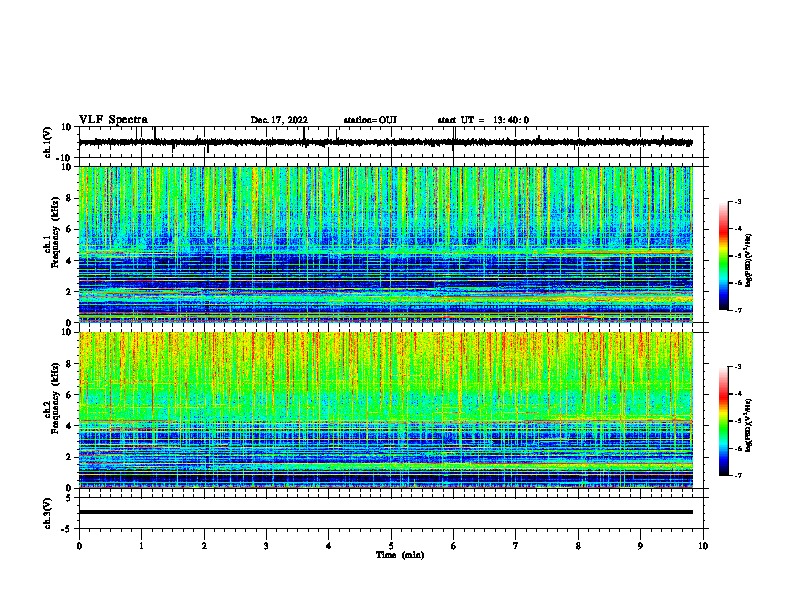
Task: Click the "6" kHz tick of ch.1 spectrogram
Action: click(x=69, y=230)
